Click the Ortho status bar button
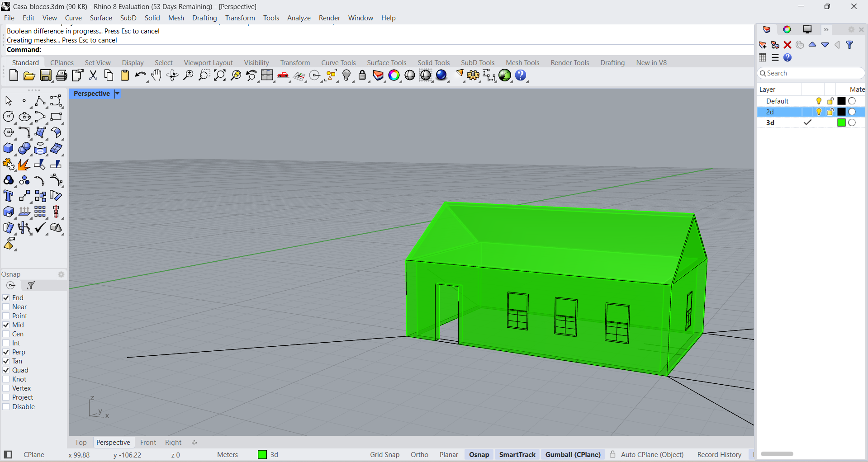868x462 pixels. pos(419,455)
